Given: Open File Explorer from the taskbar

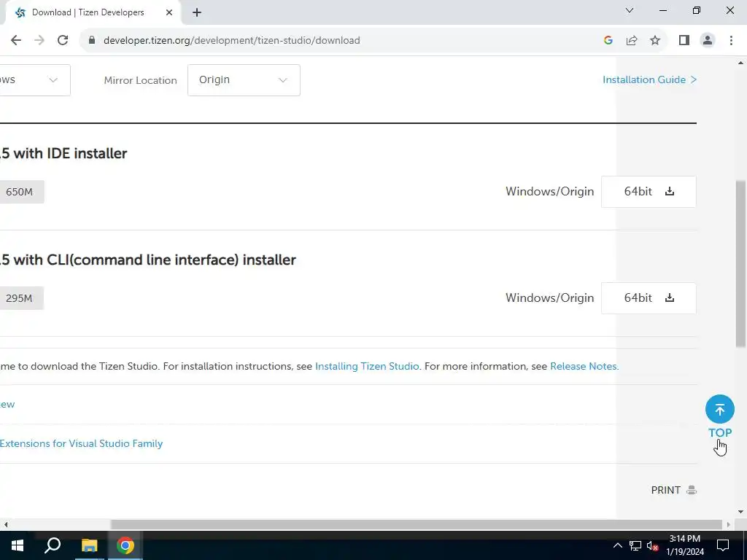Looking at the screenshot, I should [x=89, y=545].
